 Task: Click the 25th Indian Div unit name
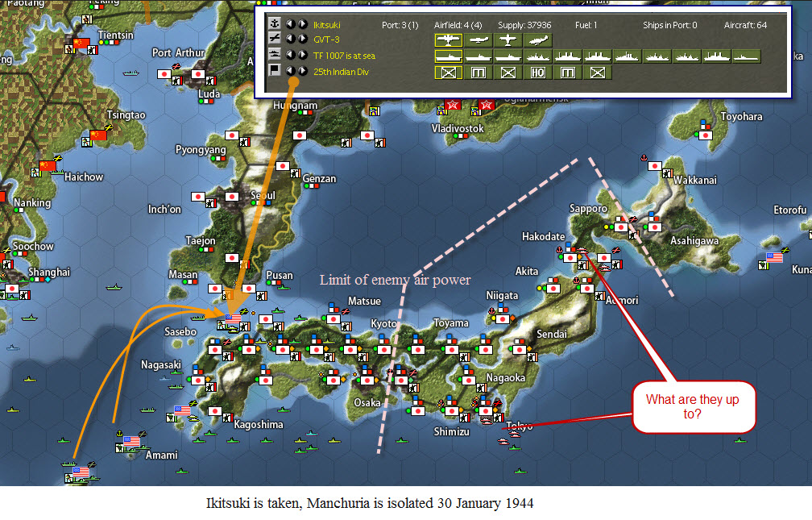point(341,72)
